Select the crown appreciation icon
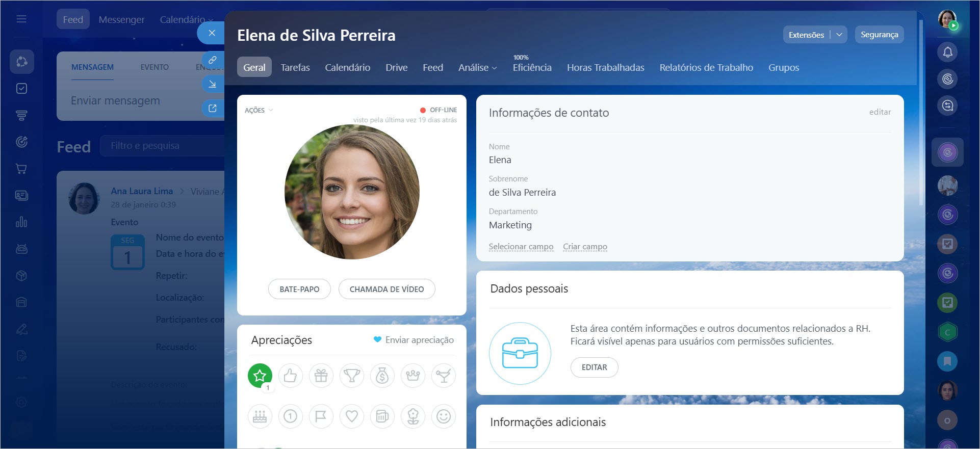980x449 pixels. (412, 376)
